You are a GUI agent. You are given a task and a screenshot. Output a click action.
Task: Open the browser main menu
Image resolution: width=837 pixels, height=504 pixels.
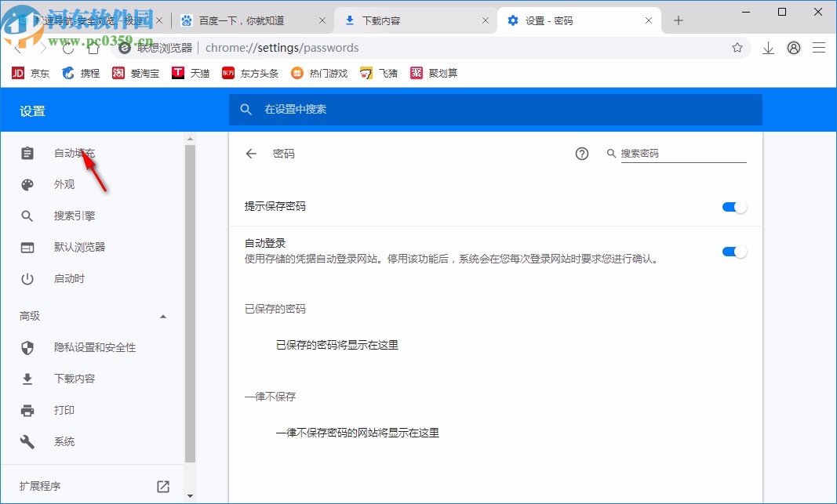pyautogui.click(x=819, y=48)
